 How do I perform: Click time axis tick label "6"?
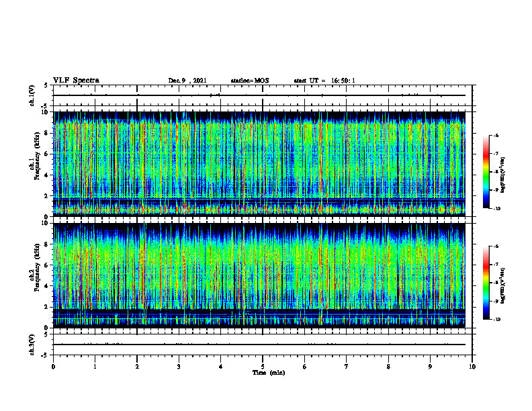[305, 367]
